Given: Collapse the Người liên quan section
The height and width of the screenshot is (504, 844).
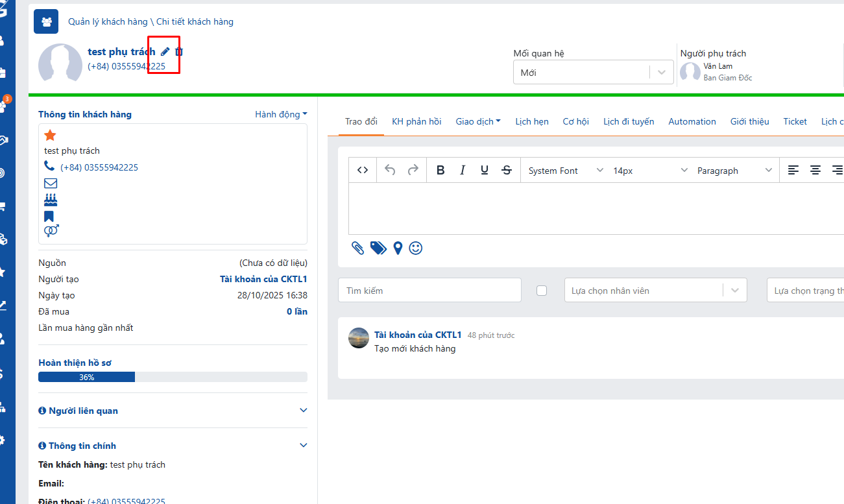Looking at the screenshot, I should pyautogui.click(x=303, y=411).
